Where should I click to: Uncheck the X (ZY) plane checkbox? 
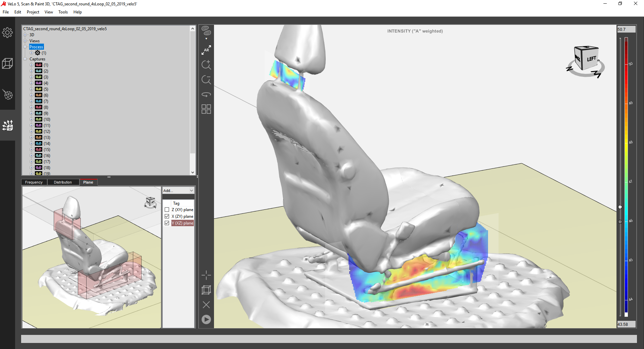167,216
